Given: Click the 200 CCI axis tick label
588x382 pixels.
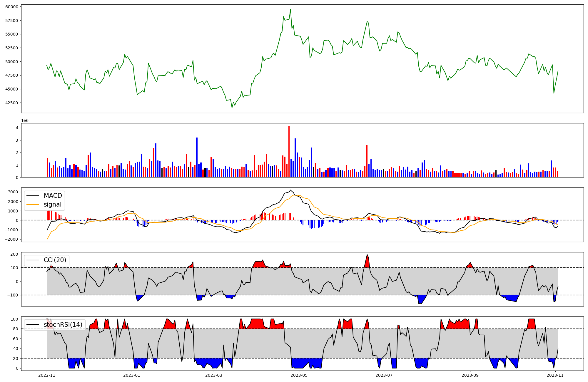Looking at the screenshot, I should tap(14, 254).
